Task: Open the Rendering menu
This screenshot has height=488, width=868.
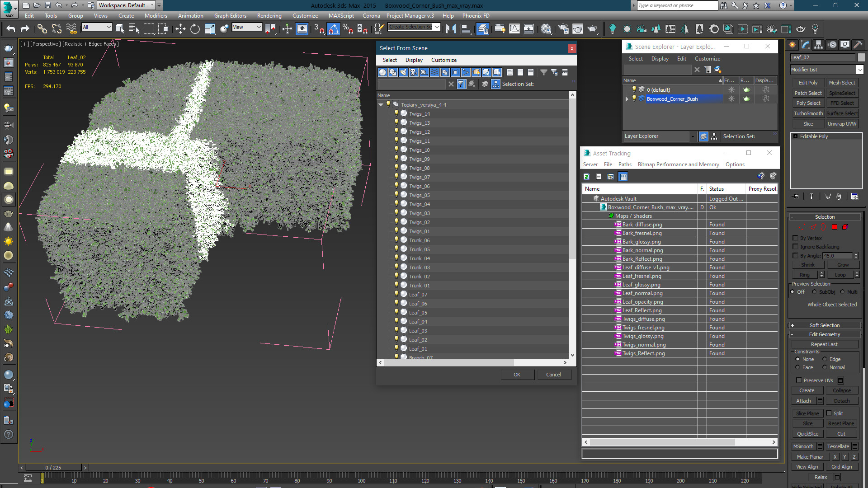Action: point(269,15)
